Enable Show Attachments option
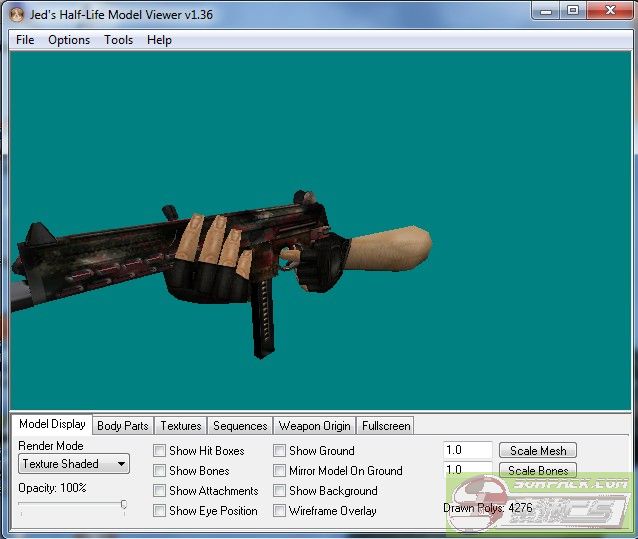This screenshot has width=638, height=539. (160, 491)
